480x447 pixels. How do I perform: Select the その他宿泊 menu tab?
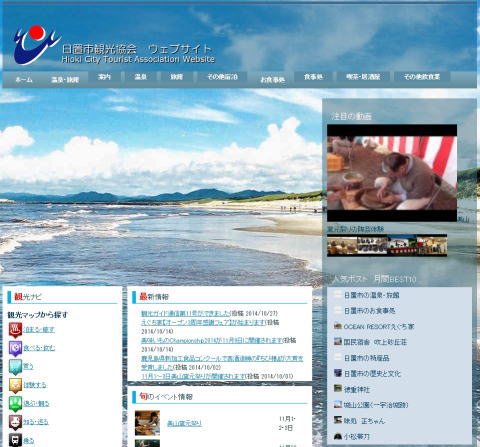[x=222, y=77]
